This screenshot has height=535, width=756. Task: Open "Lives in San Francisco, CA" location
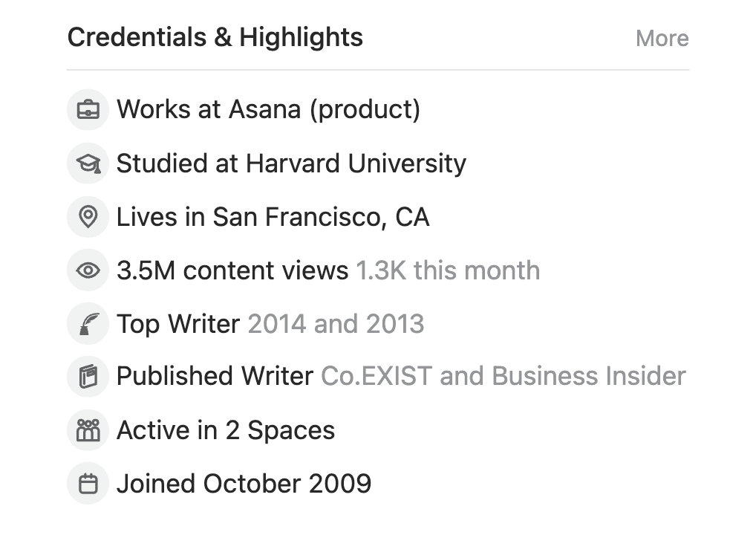273,217
